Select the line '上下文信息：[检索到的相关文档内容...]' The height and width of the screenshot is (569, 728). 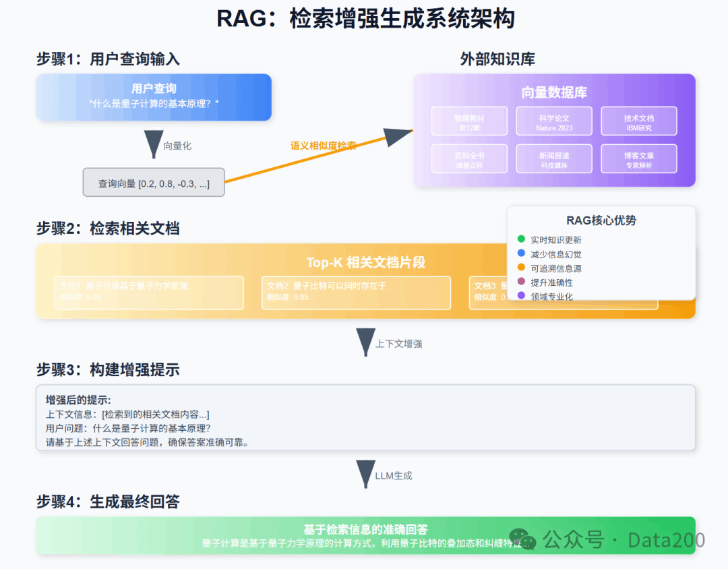click(x=127, y=415)
